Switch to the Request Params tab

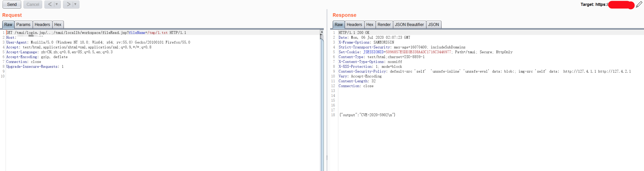23,25
